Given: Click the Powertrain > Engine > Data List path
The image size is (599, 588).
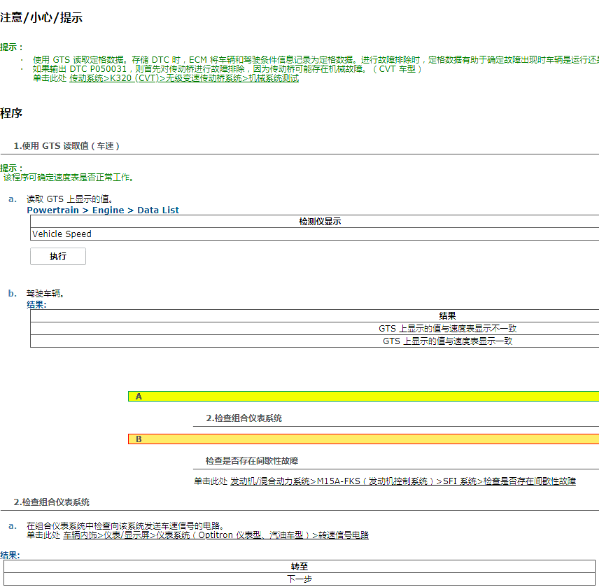Looking at the screenshot, I should click(x=103, y=210).
